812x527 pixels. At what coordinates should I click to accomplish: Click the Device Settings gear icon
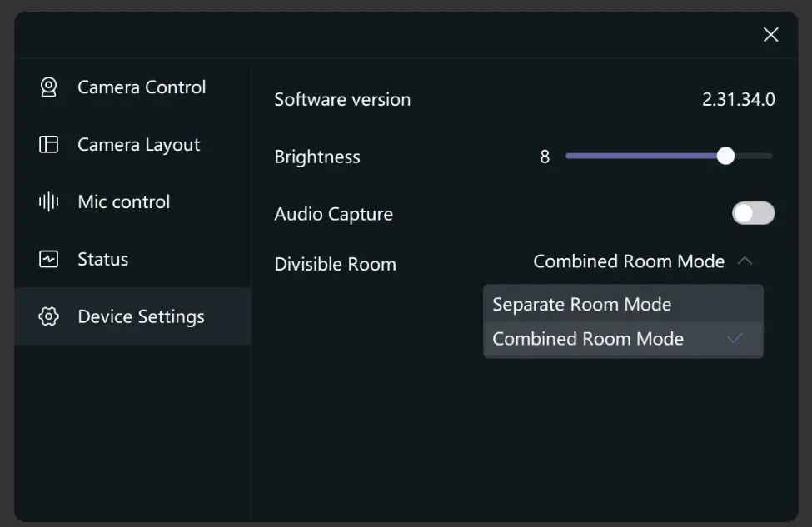click(x=48, y=316)
